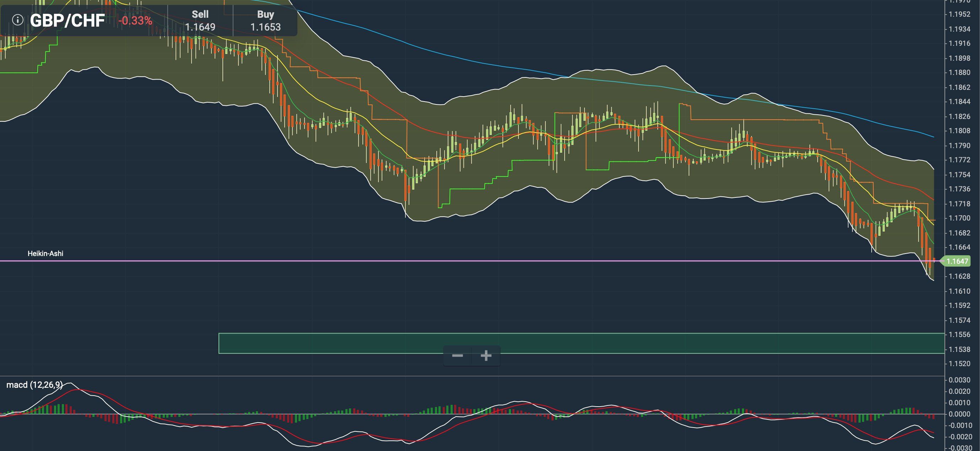Viewport: 980px width, 451px height.
Task: Click the Sell 1.1649 button
Action: point(200,21)
